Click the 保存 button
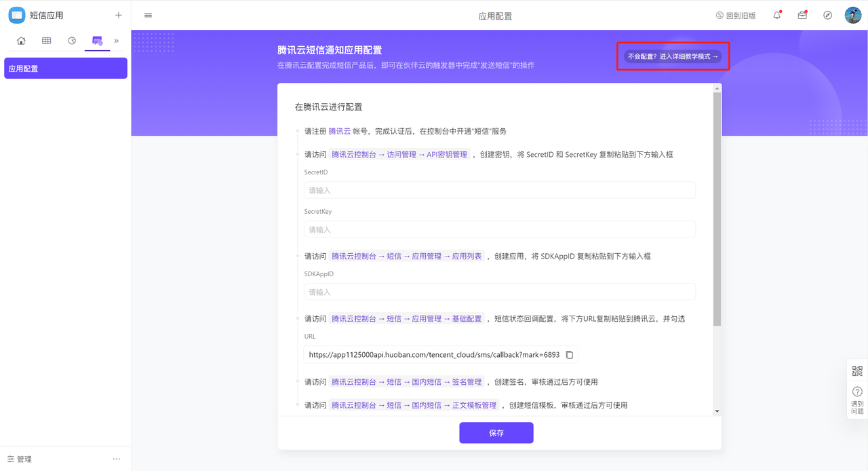The image size is (868, 471). (x=496, y=433)
